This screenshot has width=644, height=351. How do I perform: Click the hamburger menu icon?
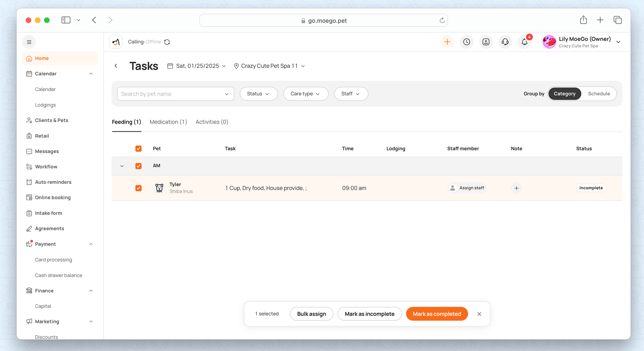click(29, 42)
